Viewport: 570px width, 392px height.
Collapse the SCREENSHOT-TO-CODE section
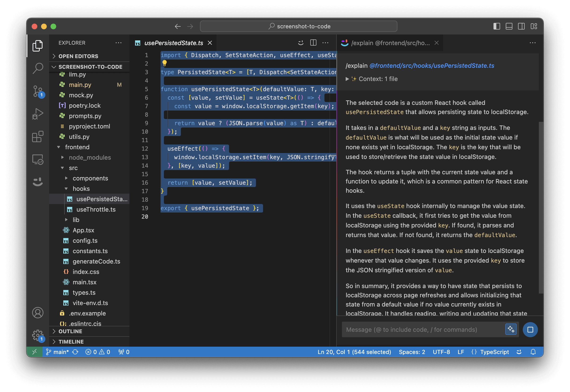(x=89, y=67)
